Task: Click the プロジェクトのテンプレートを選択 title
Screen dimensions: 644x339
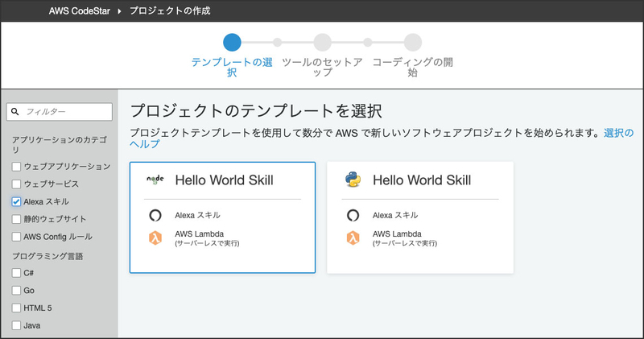Action: click(x=256, y=111)
